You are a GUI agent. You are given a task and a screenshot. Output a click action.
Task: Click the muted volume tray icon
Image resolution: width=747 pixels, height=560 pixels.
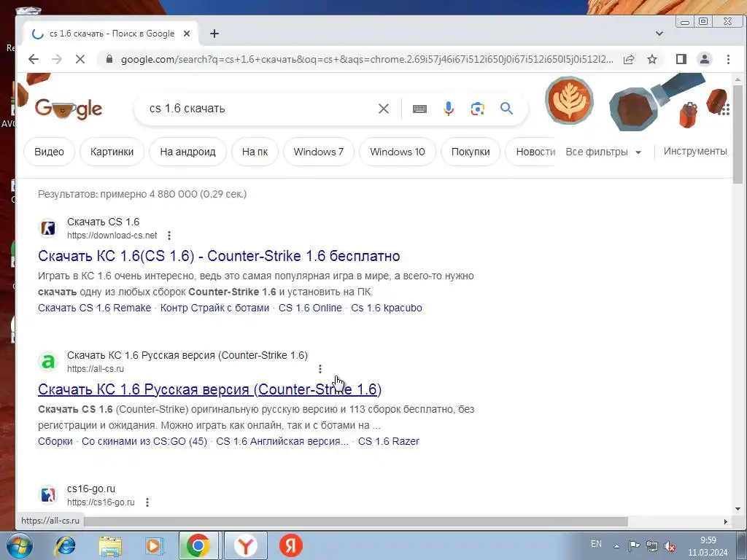tap(670, 545)
